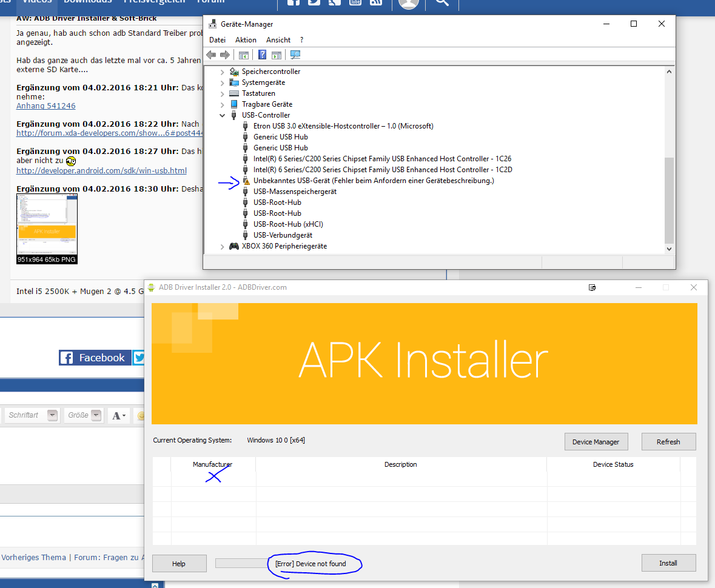The image size is (715, 588).
Task: Open the Ansicht menu
Action: pyautogui.click(x=278, y=40)
